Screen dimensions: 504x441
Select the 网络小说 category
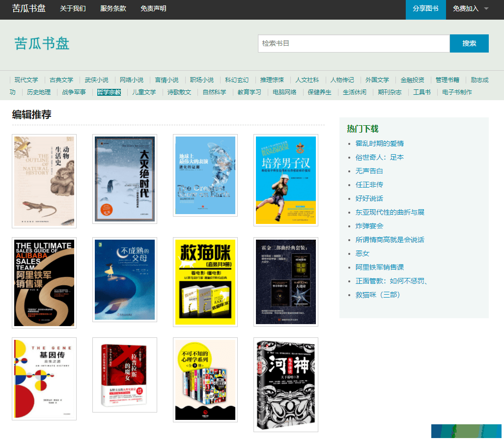(x=132, y=80)
